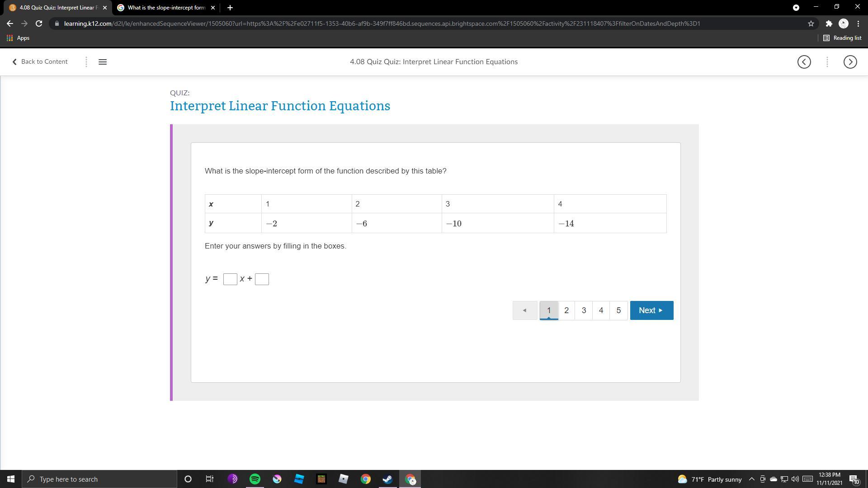Click the y-intercept input box after plus

point(262,279)
